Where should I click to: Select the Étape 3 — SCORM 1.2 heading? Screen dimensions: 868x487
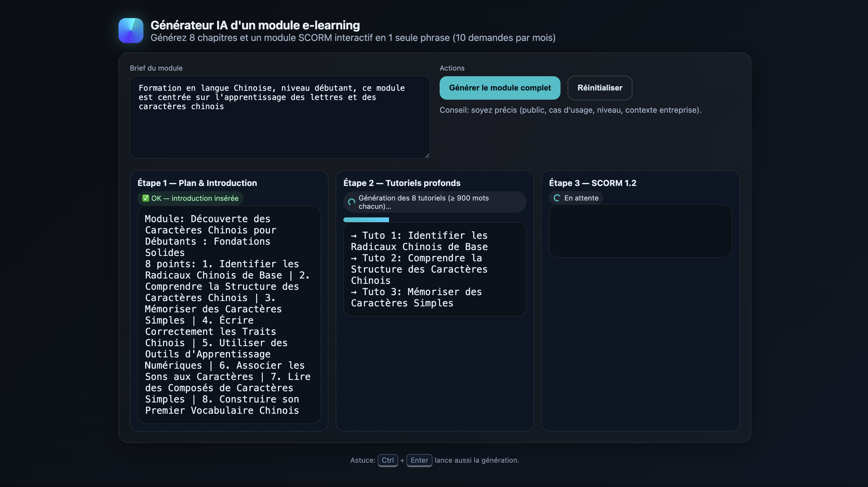(592, 183)
